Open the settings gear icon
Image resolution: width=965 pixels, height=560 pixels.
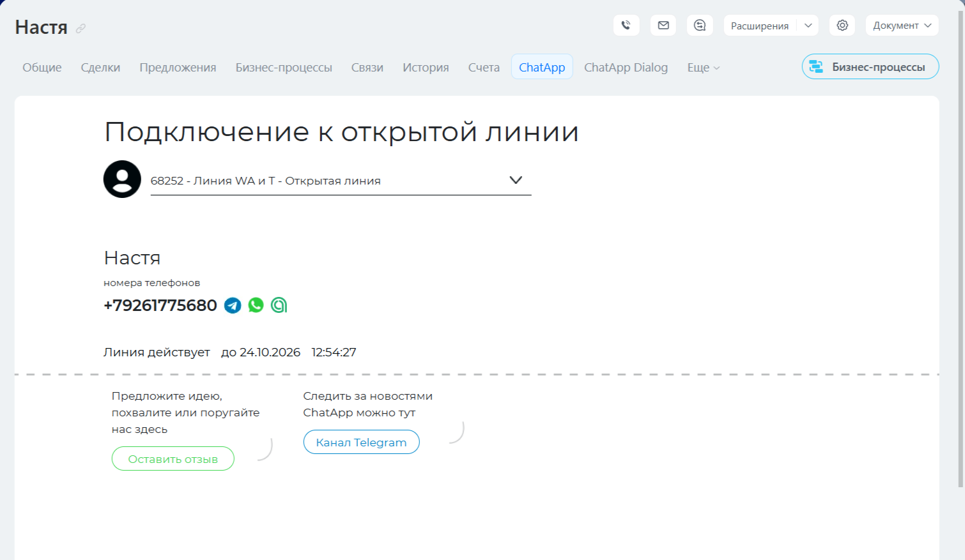click(842, 26)
